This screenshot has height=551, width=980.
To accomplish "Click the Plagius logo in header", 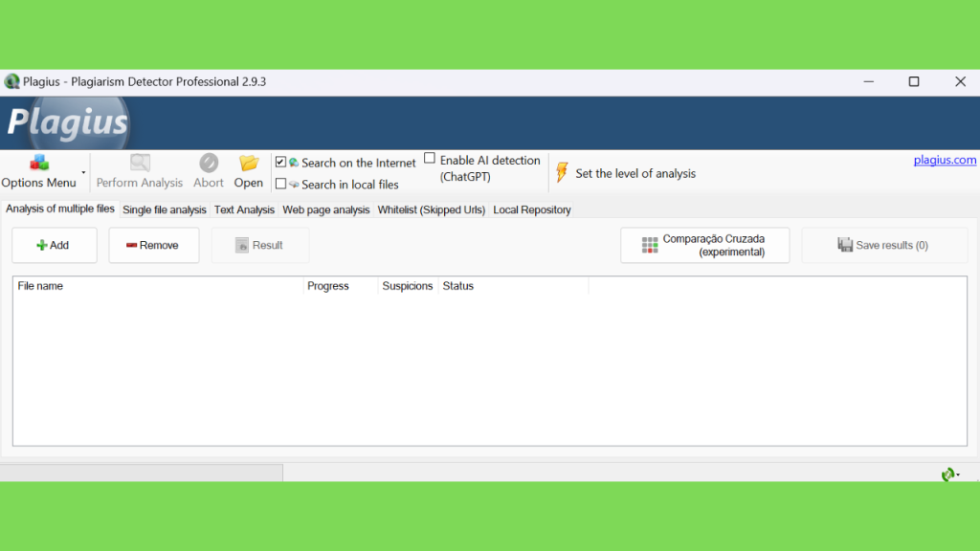I will tap(68, 121).
